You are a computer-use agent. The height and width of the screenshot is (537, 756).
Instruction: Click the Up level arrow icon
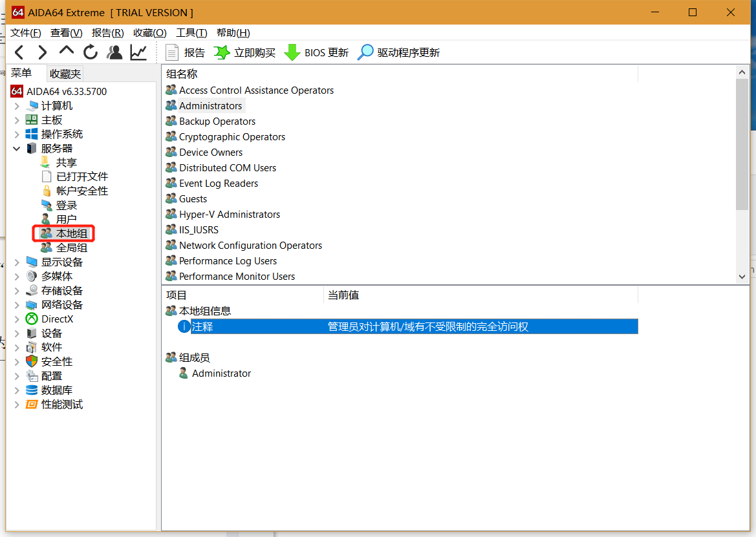point(67,51)
